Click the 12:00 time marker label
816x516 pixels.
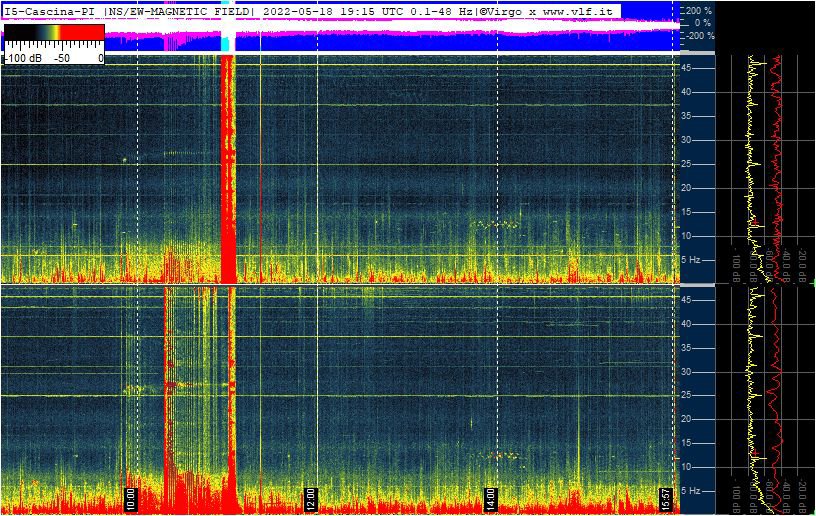coord(311,495)
